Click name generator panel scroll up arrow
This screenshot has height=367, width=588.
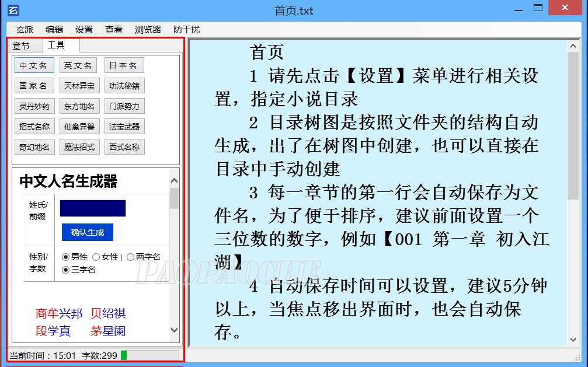(174, 181)
